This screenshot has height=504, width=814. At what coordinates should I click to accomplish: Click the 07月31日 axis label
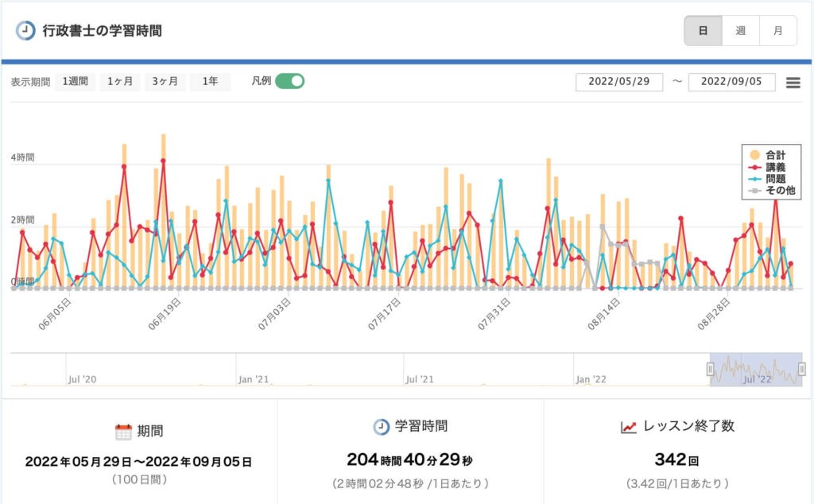(494, 314)
